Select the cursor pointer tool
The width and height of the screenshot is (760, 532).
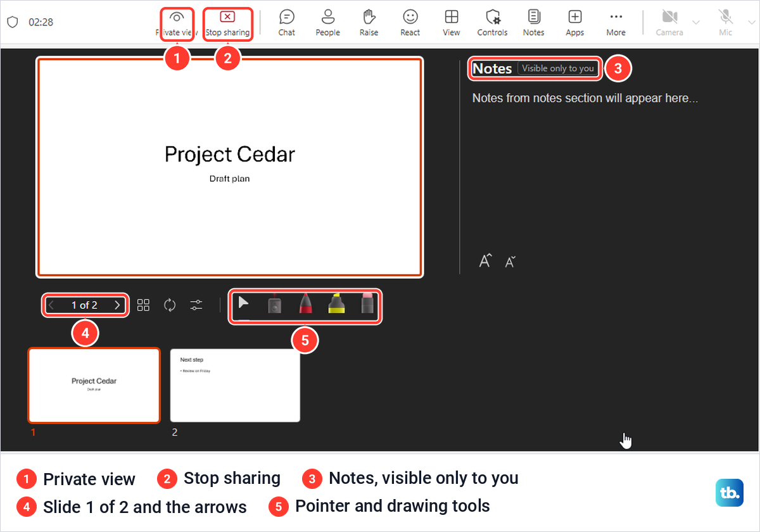(243, 303)
